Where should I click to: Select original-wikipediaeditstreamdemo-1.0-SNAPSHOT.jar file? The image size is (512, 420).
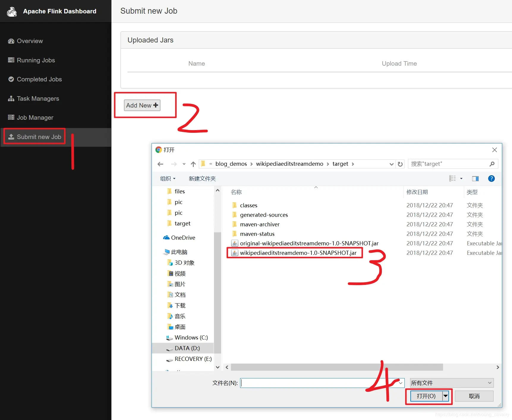(309, 243)
